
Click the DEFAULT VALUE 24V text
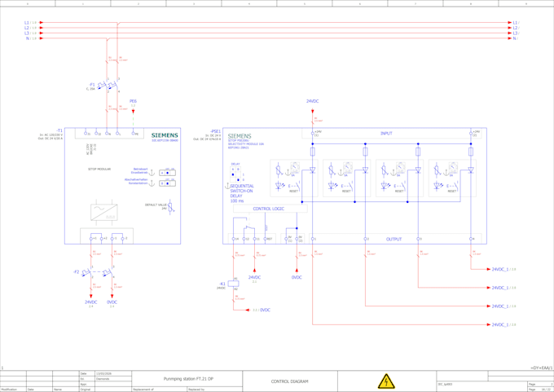coord(156,207)
